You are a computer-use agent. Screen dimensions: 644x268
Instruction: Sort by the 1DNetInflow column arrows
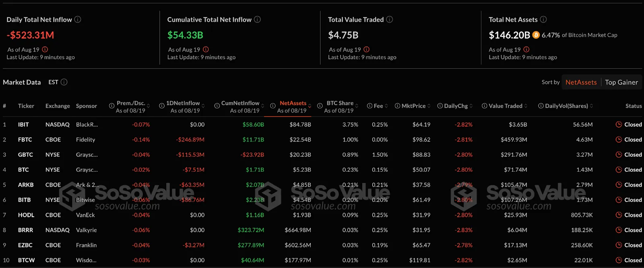coord(203,106)
